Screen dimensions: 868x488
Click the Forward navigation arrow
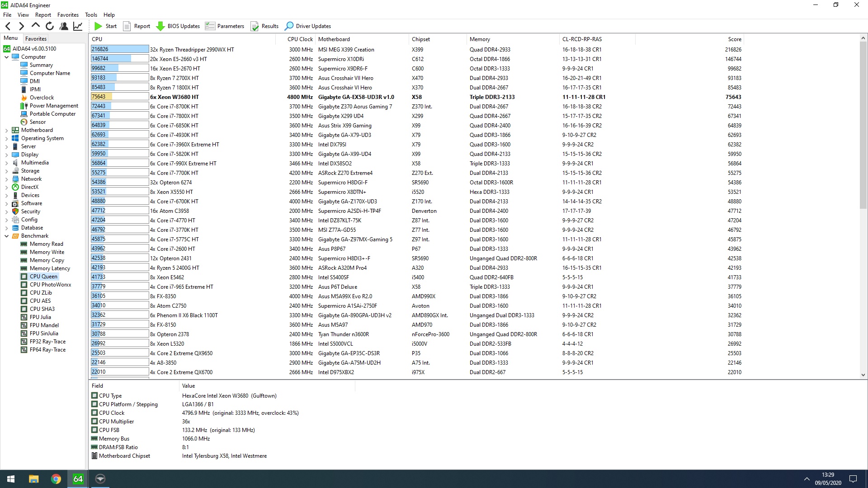pyautogui.click(x=21, y=26)
